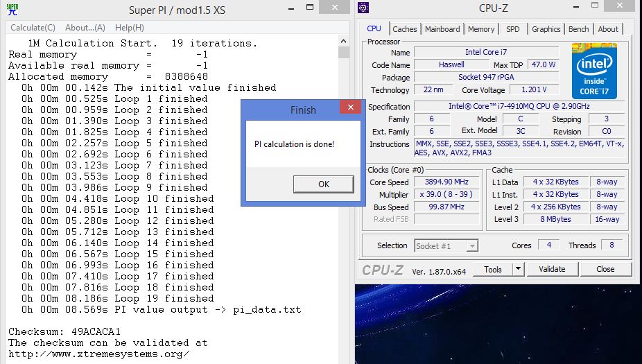Select the CPU tab
Viewport: 642px width, 364px height.
(x=374, y=28)
